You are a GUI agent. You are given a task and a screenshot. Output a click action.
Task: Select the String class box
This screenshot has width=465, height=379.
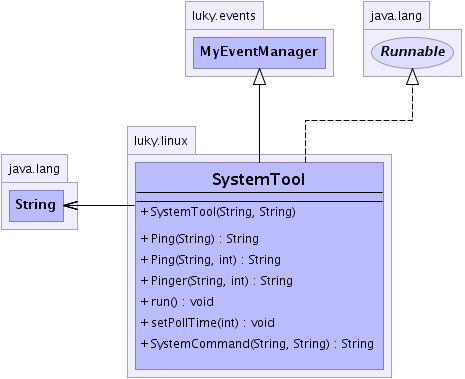tap(36, 206)
